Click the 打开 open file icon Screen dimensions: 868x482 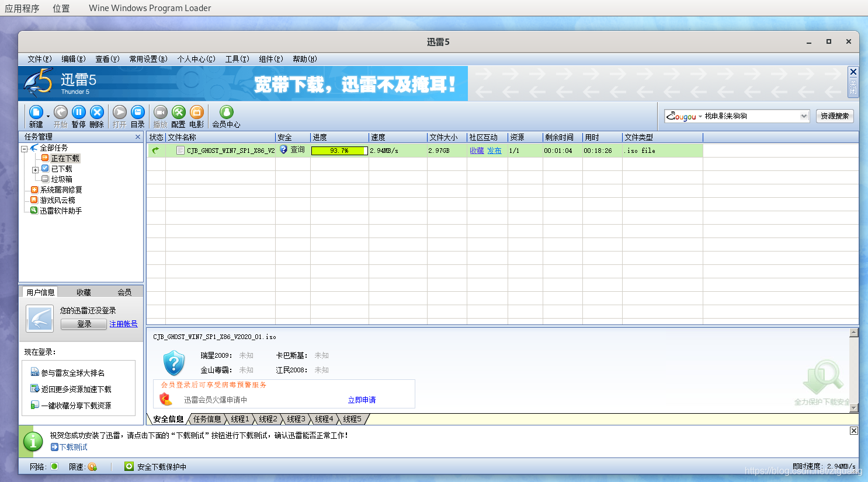(x=120, y=112)
